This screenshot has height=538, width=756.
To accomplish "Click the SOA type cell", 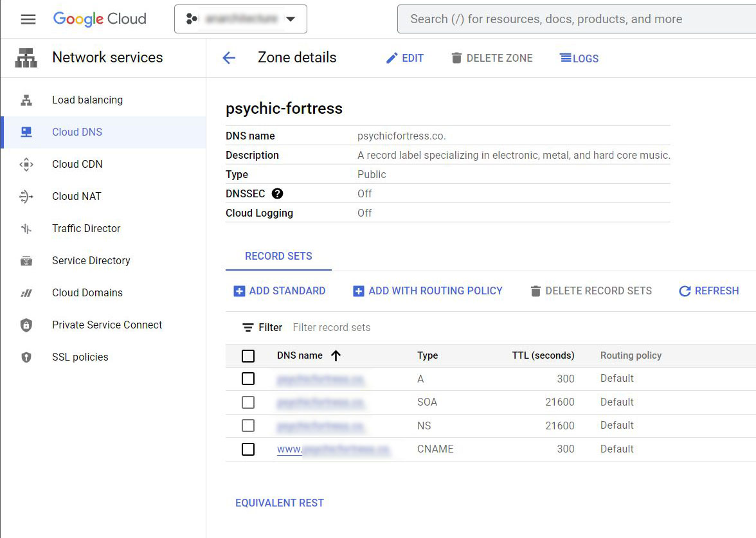I will coord(427,402).
